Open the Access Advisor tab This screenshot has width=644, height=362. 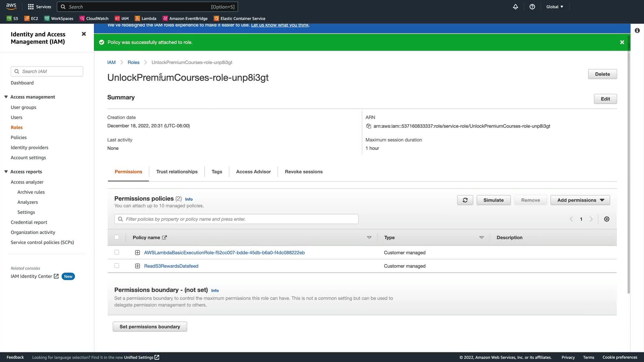click(x=253, y=172)
